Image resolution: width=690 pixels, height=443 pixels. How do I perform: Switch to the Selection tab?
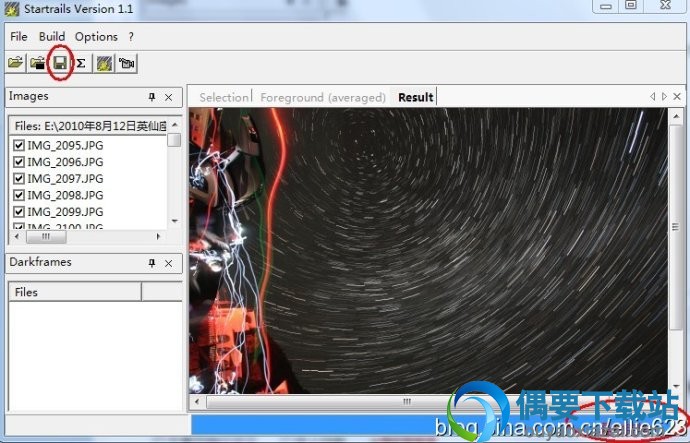click(x=224, y=97)
